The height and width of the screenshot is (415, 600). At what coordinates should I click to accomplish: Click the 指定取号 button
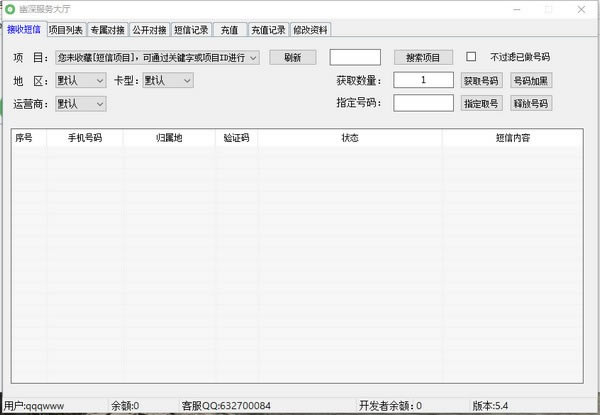coord(481,104)
